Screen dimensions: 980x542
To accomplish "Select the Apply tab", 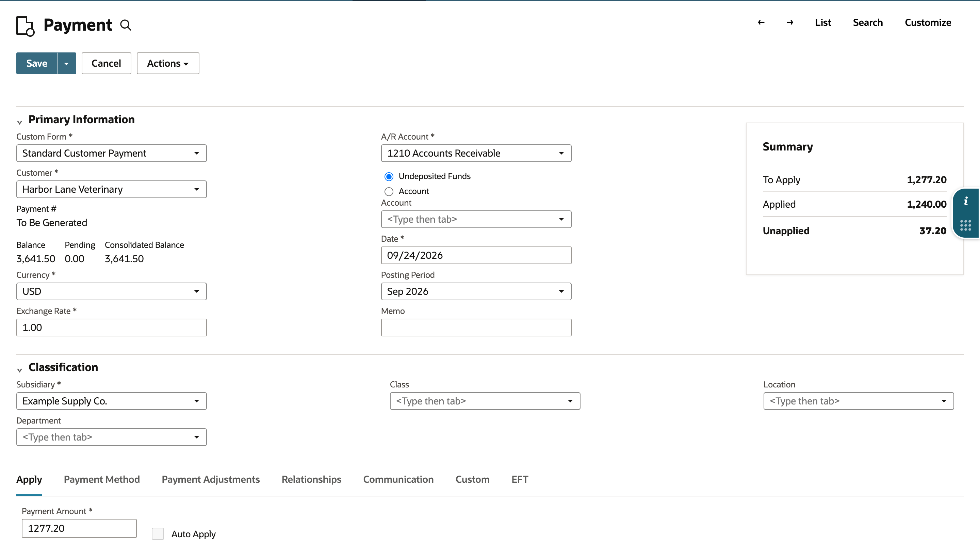I will 29,479.
